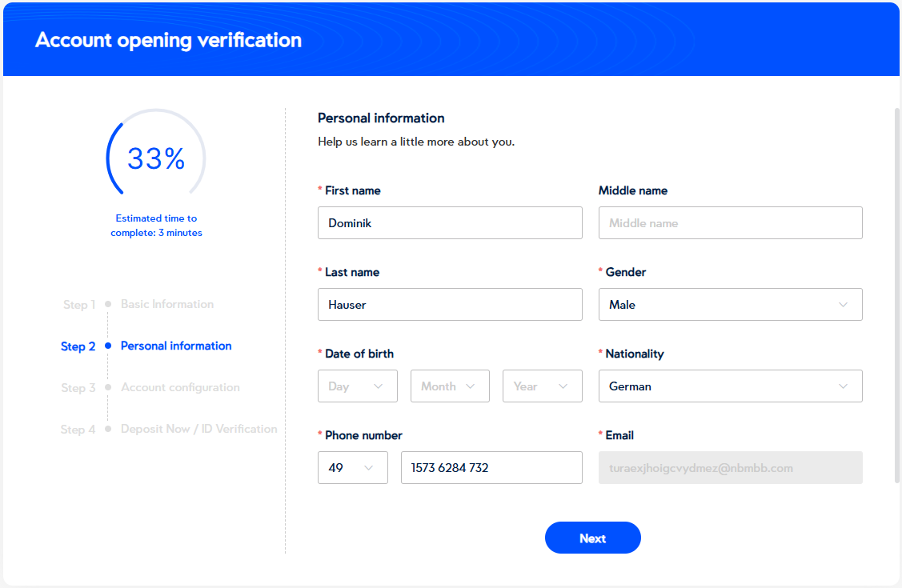Open the Day dropdown for date of birth

point(357,386)
